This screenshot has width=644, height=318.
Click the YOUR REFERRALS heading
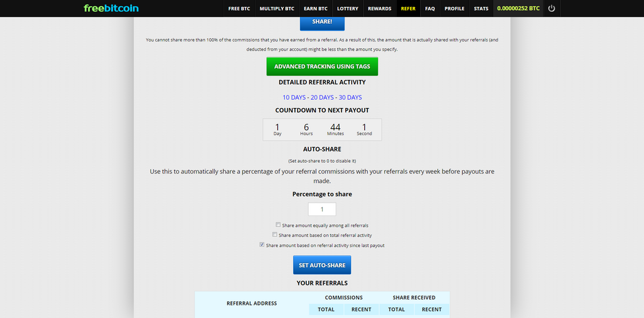(322, 283)
